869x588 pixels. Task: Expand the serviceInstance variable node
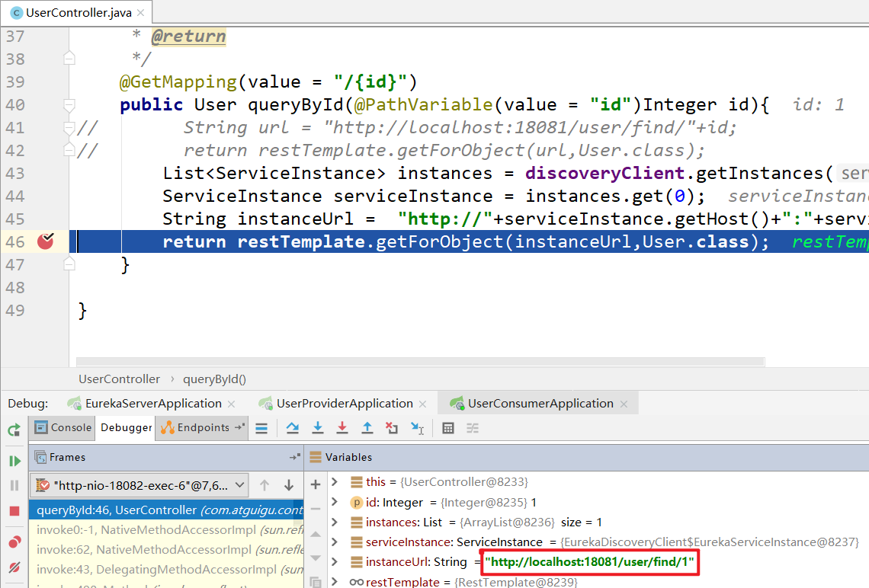point(335,542)
